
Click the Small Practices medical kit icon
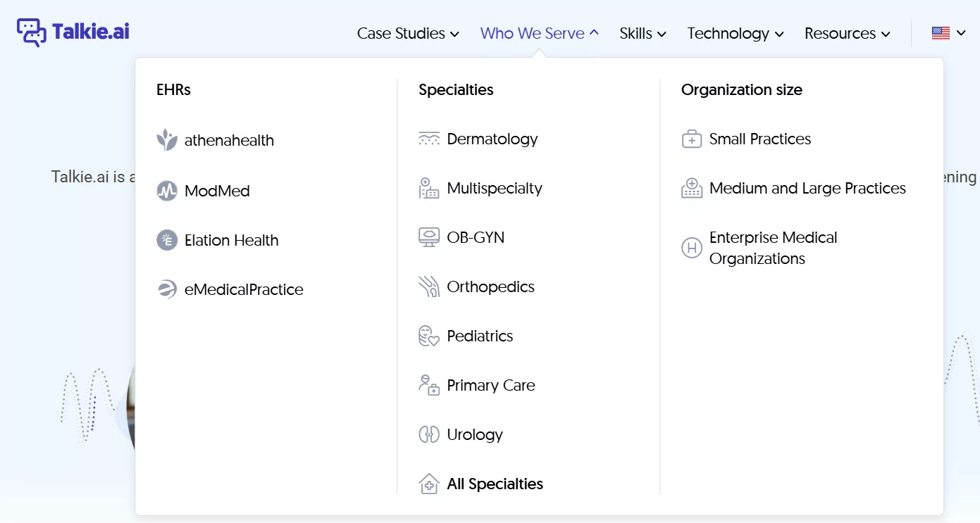tap(692, 139)
